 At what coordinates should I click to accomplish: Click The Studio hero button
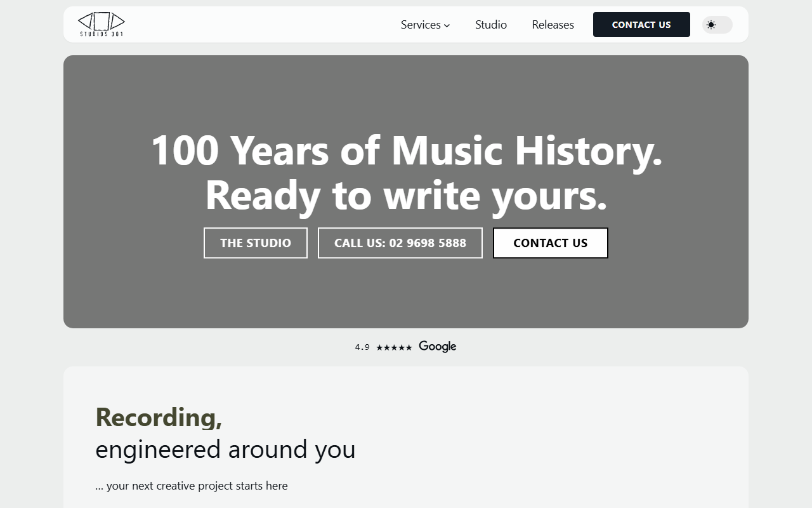256,243
